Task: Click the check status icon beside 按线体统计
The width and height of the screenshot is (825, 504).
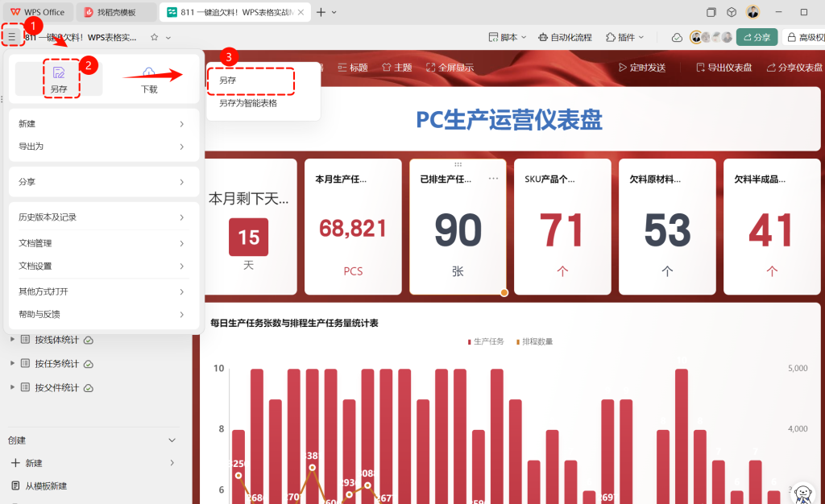Action: click(89, 340)
